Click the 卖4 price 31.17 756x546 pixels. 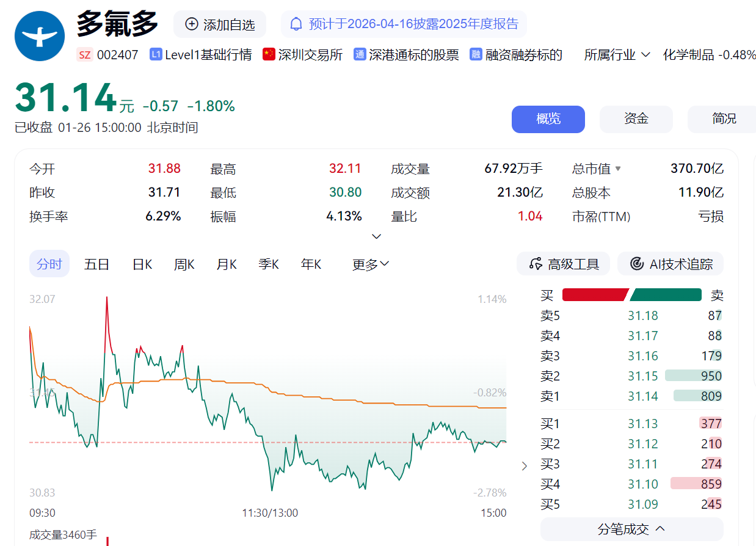(643, 335)
